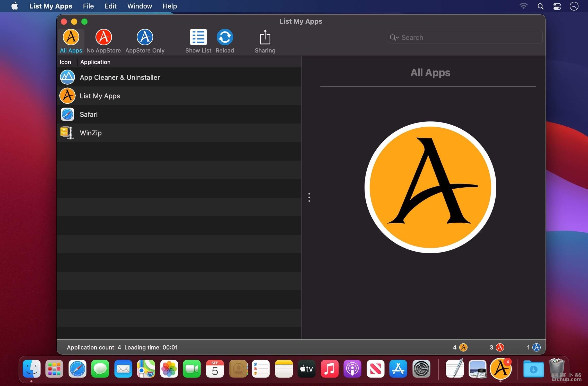The image size is (588, 386).
Task: Click the large All Apps logo preview
Action: [x=430, y=187]
